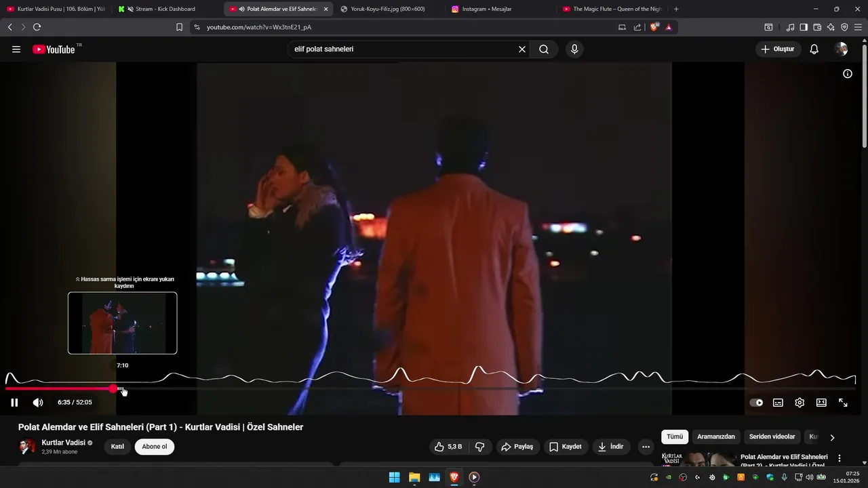Enter fullscreen mode
This screenshot has width=868, height=488.
(x=843, y=403)
